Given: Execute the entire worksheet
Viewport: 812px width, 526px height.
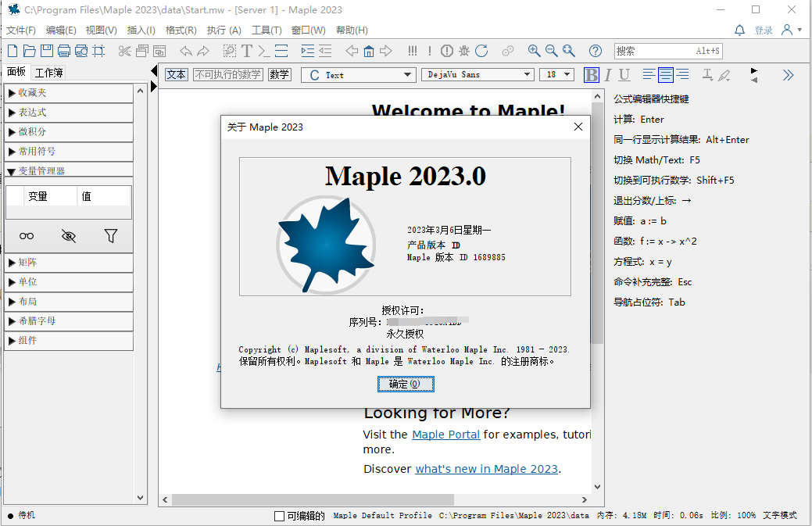Looking at the screenshot, I should 412,52.
